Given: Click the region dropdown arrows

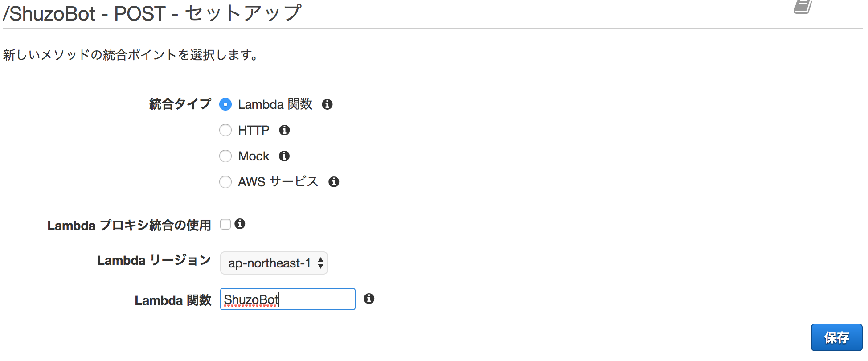Looking at the screenshot, I should (x=320, y=263).
